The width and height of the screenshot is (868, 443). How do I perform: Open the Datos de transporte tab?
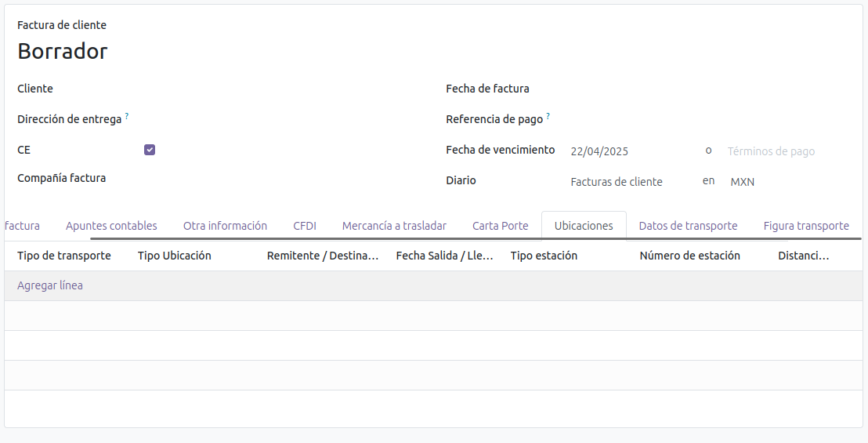click(x=688, y=226)
